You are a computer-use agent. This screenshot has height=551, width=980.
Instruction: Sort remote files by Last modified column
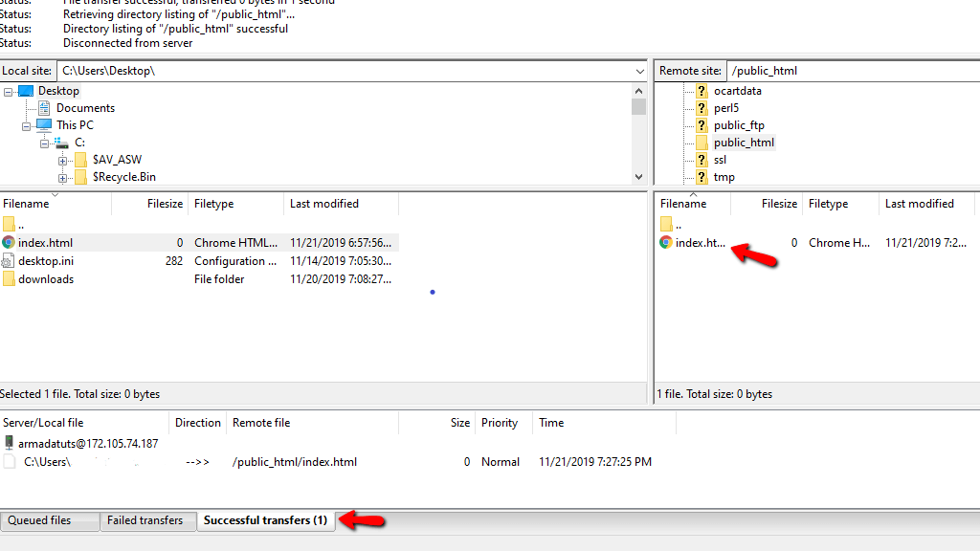coord(926,205)
